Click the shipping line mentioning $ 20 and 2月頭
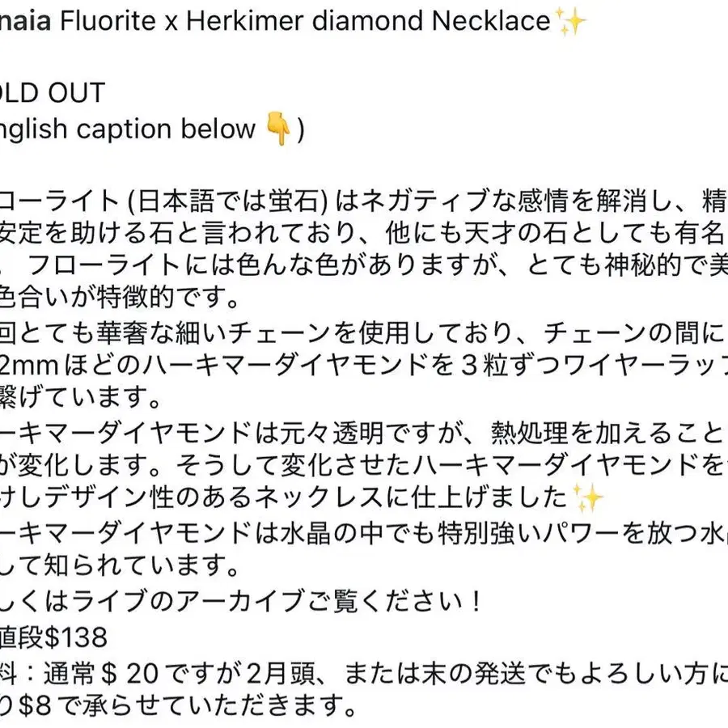728x728 pixels. 364,673
